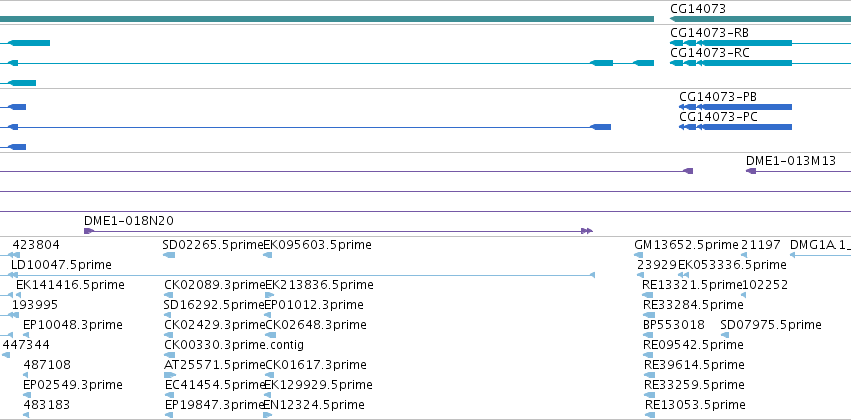The image size is (851, 420).
Task: Open the CK00330.3prime.contig label
Action: click(x=234, y=345)
